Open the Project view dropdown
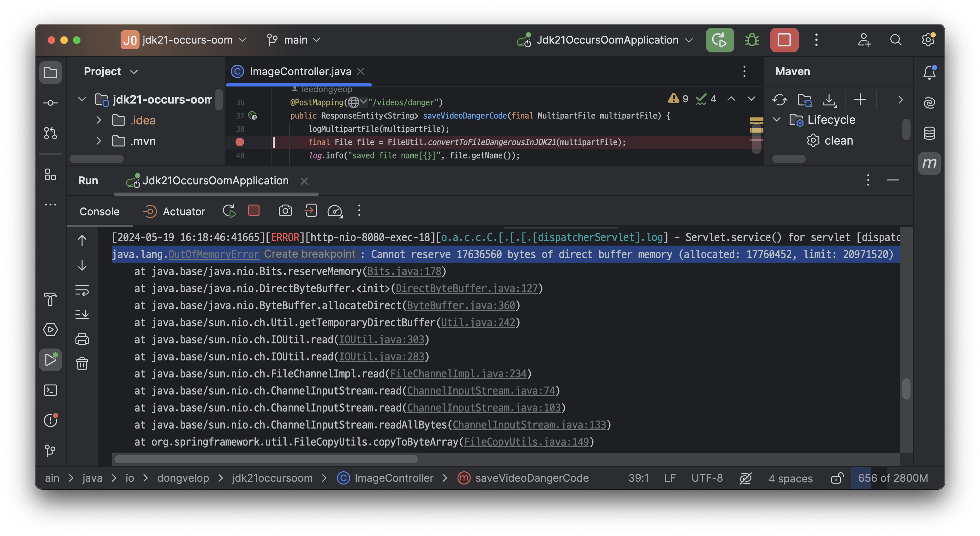This screenshot has height=536, width=980. coord(111,72)
